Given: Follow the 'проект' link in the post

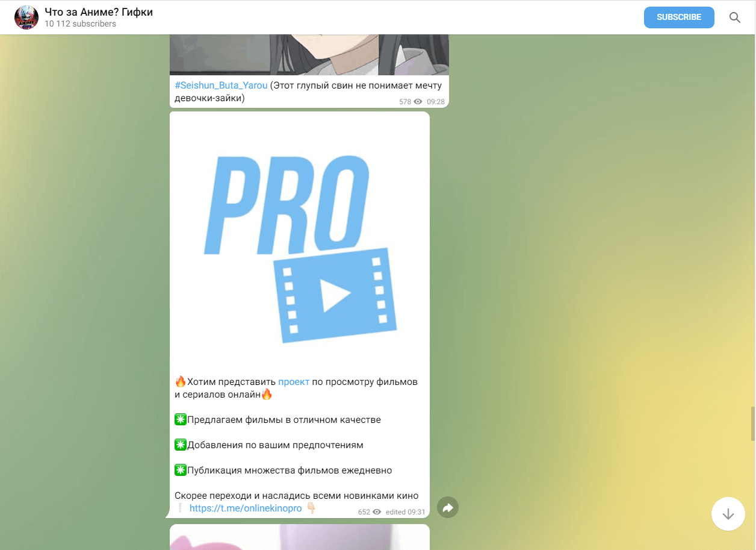Looking at the screenshot, I should click(x=294, y=382).
